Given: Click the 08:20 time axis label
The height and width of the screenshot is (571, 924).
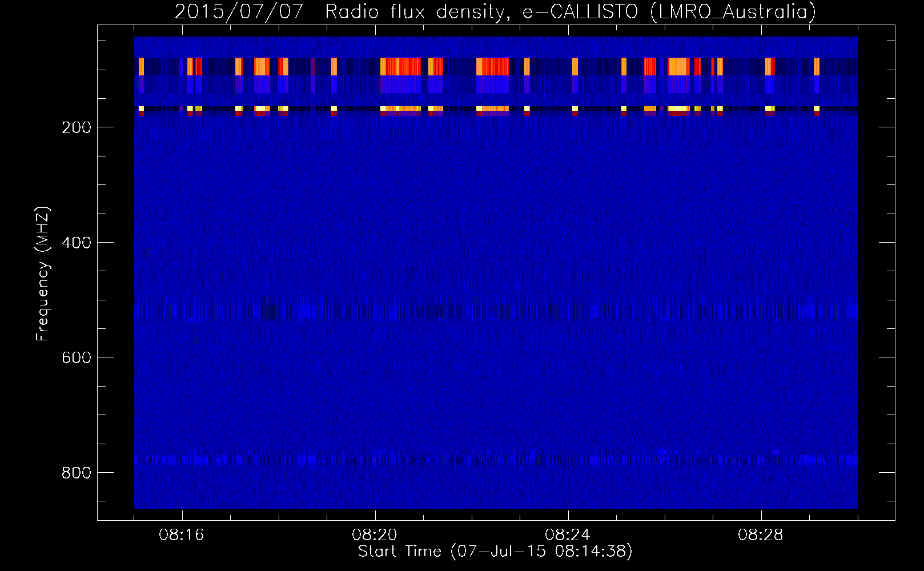Looking at the screenshot, I should click(x=375, y=535).
